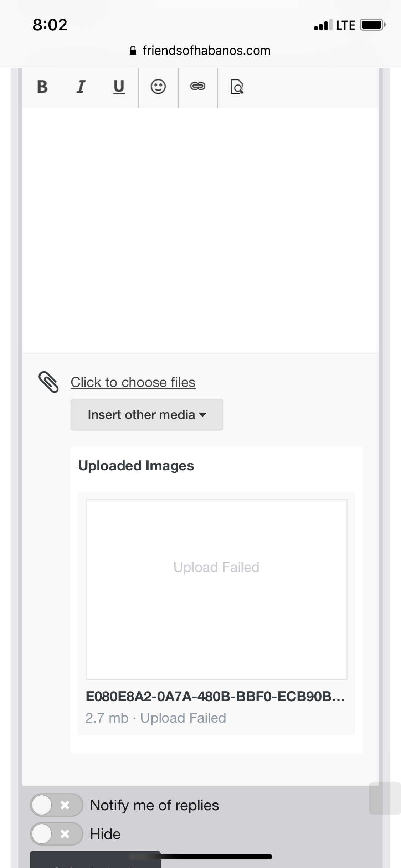This screenshot has height=868, width=401.
Task: Tap the lock icon beside the site address
Action: (133, 51)
